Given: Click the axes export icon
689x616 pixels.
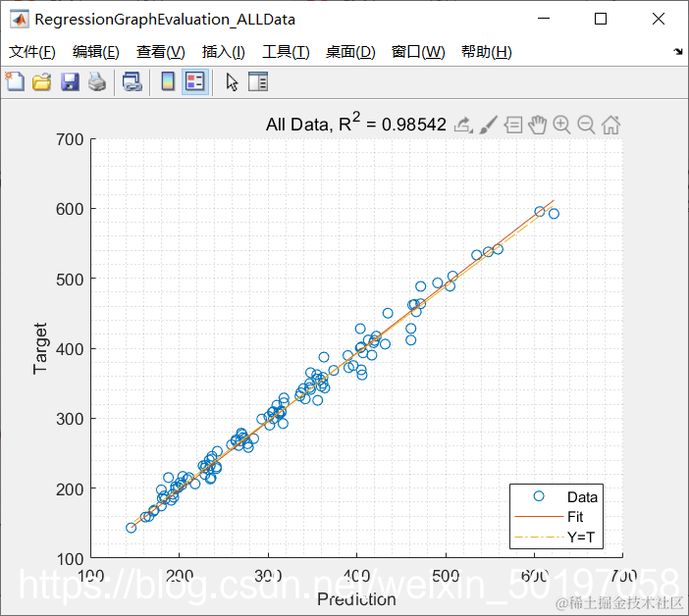Looking at the screenshot, I should coord(463,126).
